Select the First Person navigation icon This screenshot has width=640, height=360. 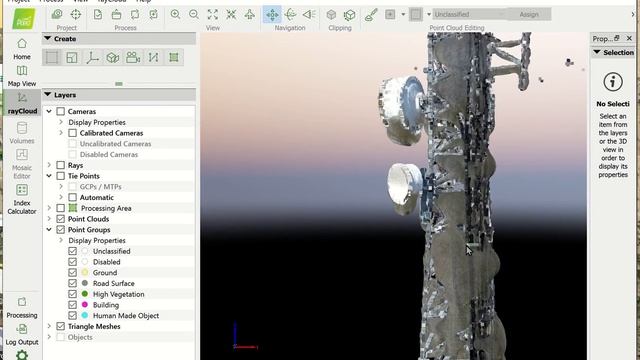(309, 14)
